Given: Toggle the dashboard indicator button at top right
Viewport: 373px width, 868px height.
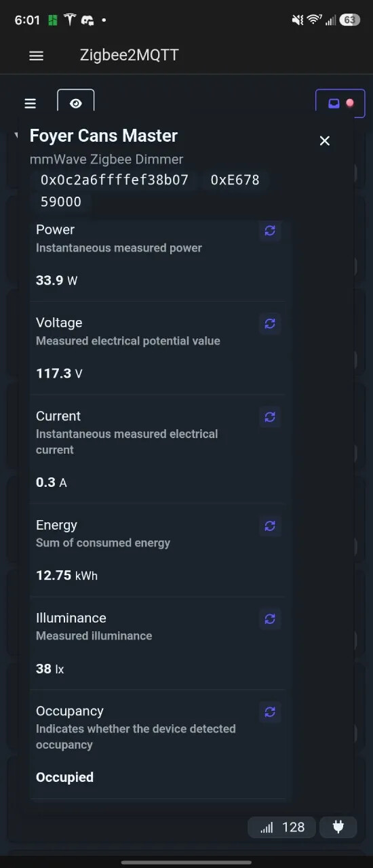Looking at the screenshot, I should point(340,104).
